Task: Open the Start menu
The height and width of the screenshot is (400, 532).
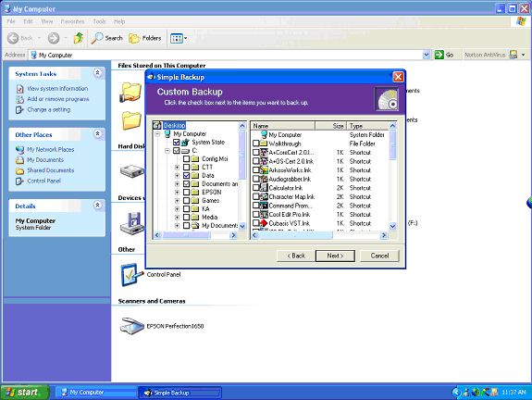Action: point(24,393)
